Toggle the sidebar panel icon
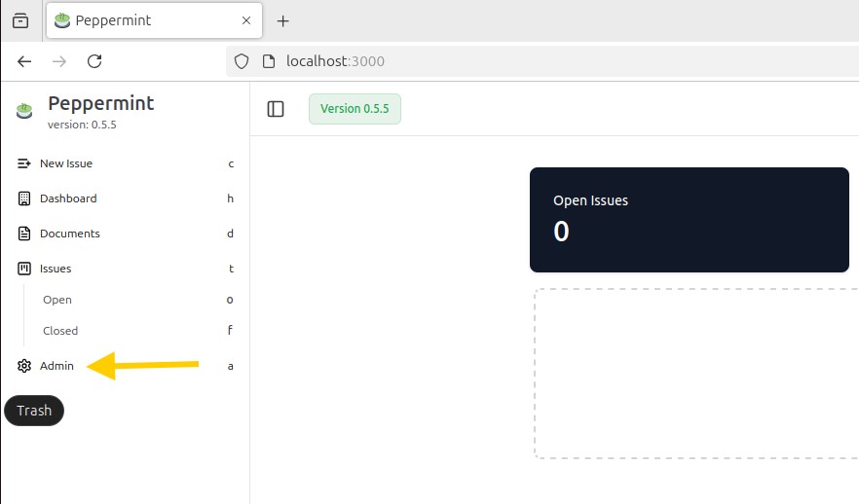Screen dimensions: 859x504 (x=276, y=109)
